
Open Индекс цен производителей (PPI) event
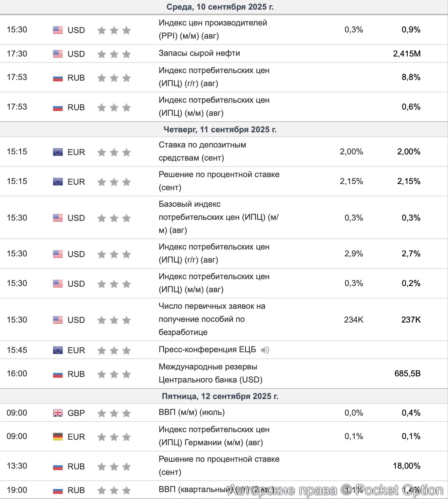click(x=213, y=29)
